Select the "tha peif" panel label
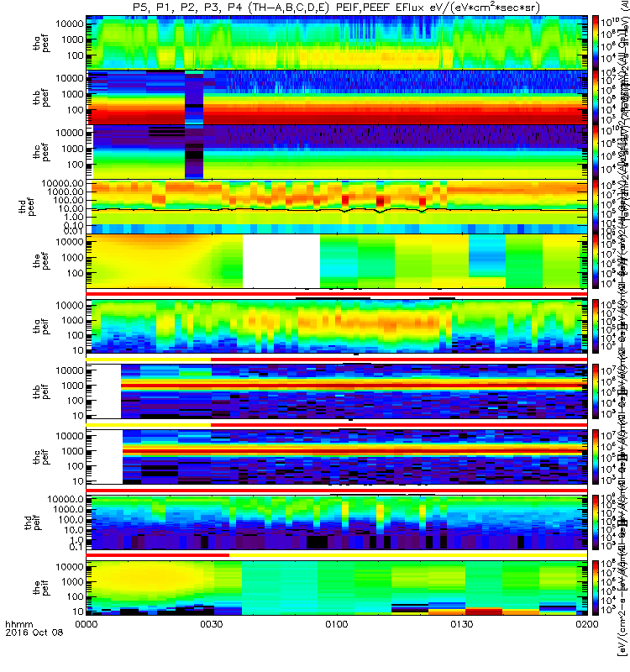Viewport: 630px width, 672px height. point(41,326)
